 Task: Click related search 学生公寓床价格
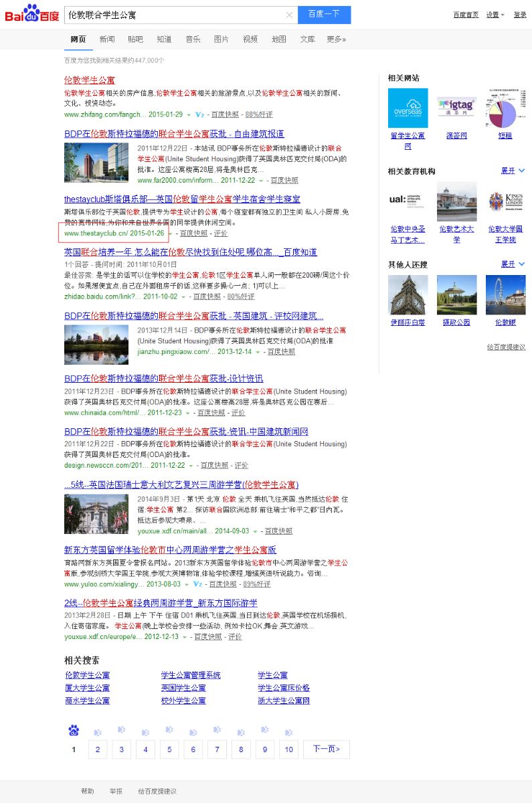284,688
